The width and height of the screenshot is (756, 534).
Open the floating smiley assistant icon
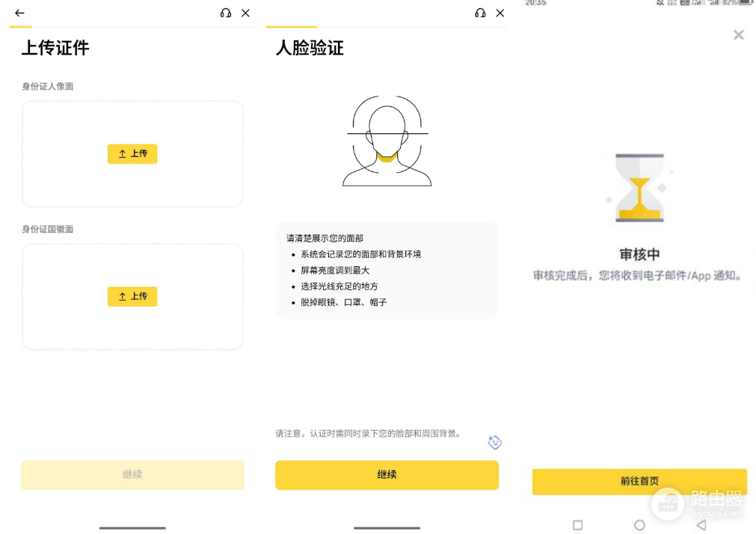point(495,442)
